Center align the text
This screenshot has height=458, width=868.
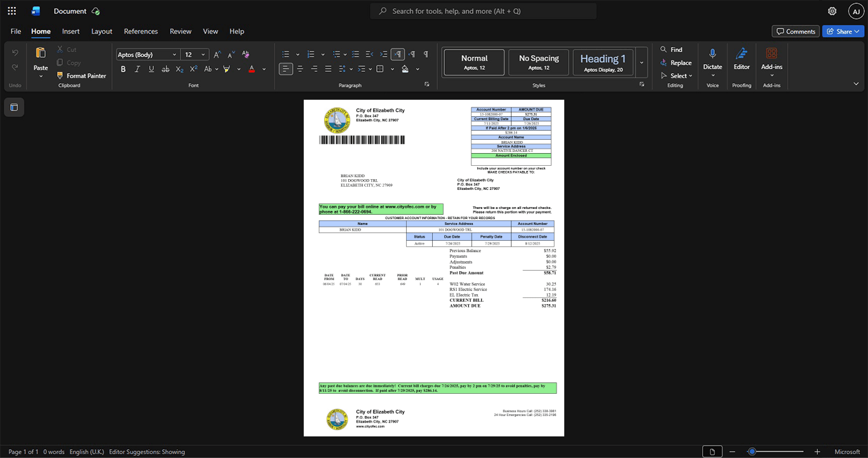(300, 69)
